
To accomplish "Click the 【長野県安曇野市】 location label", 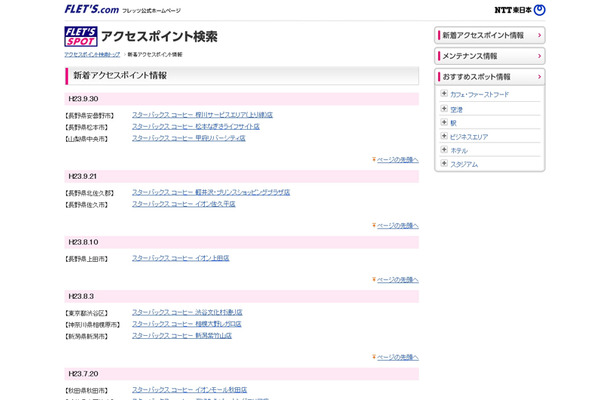I will coord(89,116).
